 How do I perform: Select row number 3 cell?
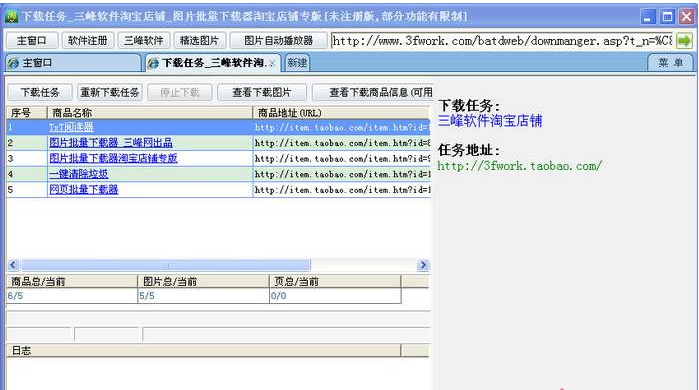27,159
